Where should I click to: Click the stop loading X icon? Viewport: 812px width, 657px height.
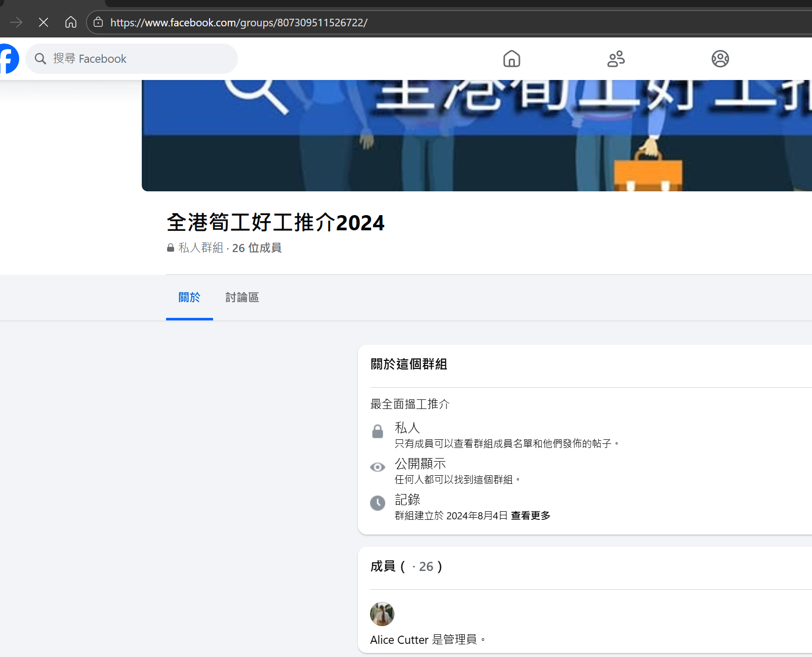(44, 22)
